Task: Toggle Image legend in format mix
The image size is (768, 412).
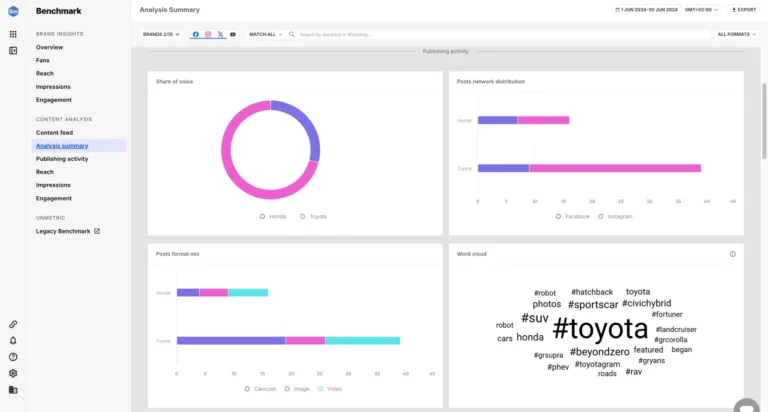Action: point(297,388)
